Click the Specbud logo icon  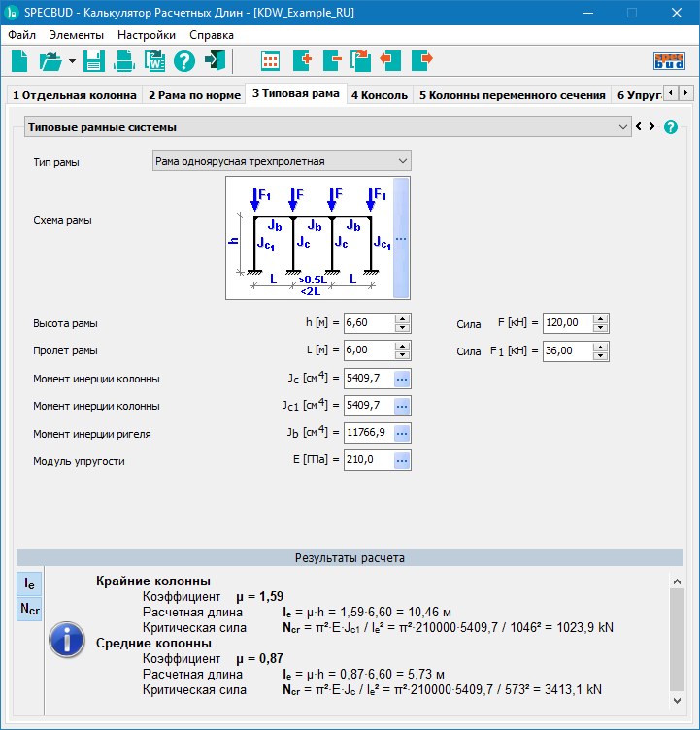point(669,61)
